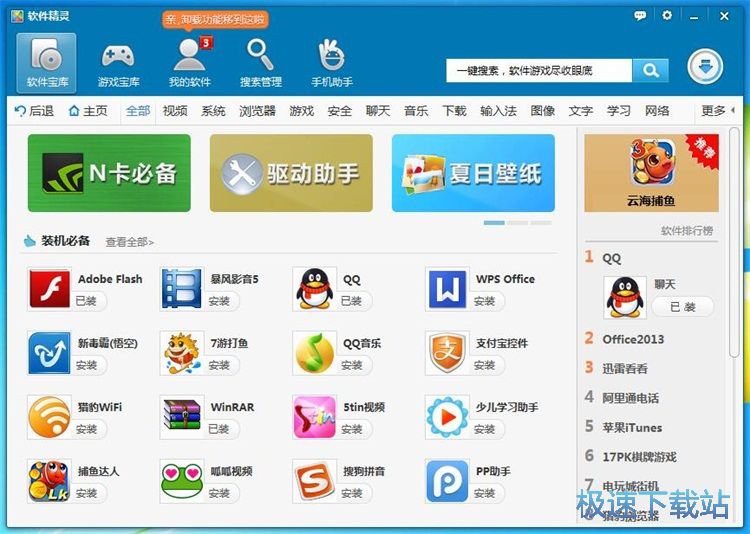The width and height of the screenshot is (750, 534).
Task: Click the 5tin视频 icon
Action: (x=314, y=417)
